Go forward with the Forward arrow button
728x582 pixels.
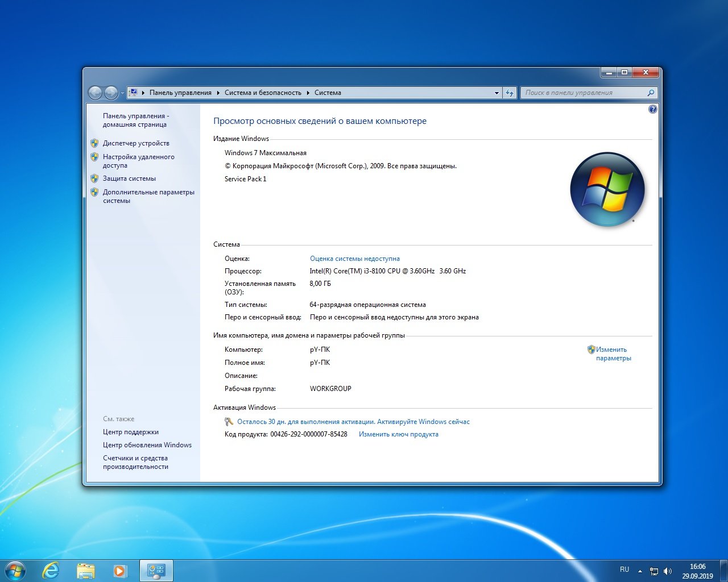tap(111, 93)
